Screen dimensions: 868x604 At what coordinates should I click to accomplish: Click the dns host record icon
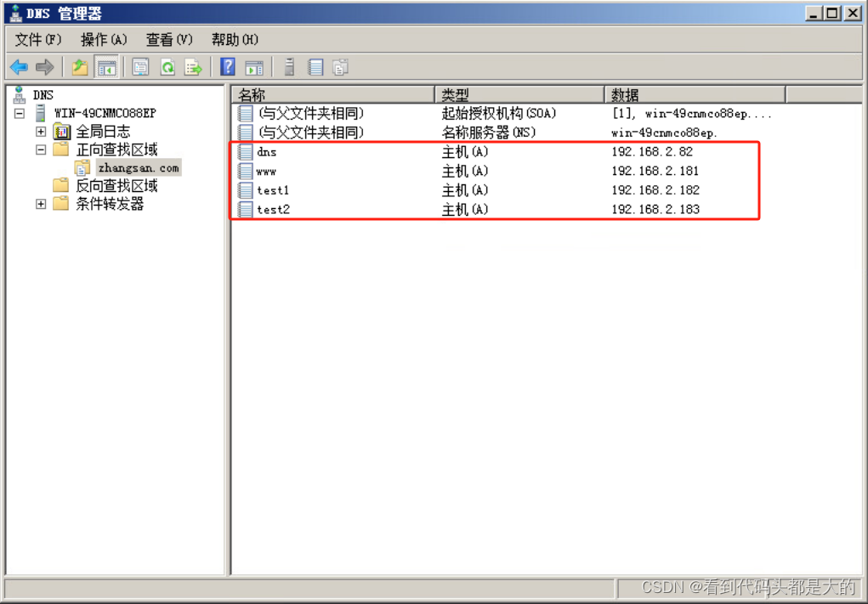pos(245,151)
